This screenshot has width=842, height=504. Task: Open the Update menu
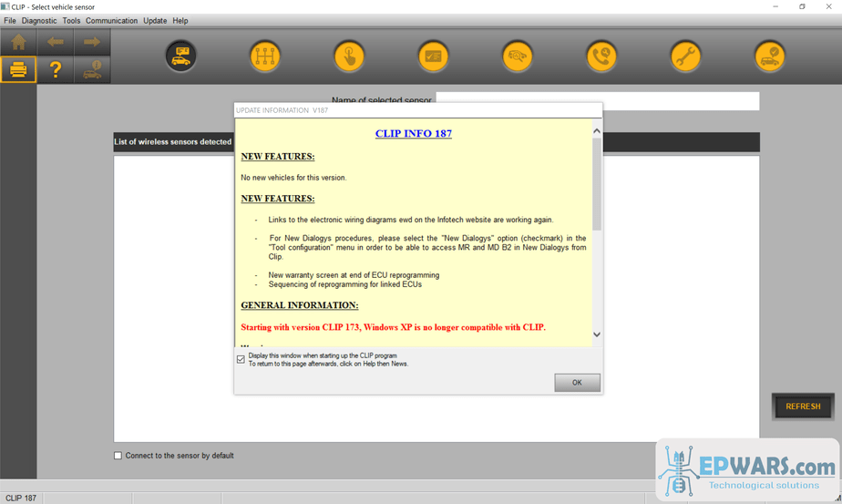point(155,20)
